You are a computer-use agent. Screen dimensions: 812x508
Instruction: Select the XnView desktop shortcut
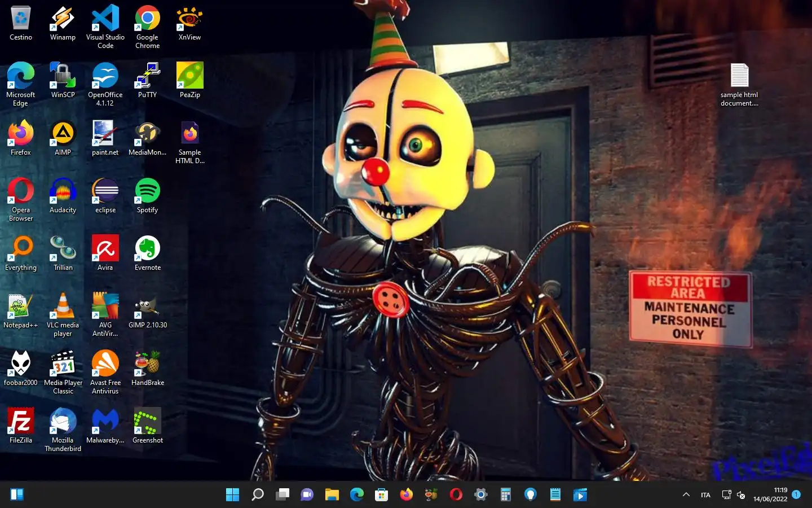[x=190, y=24]
